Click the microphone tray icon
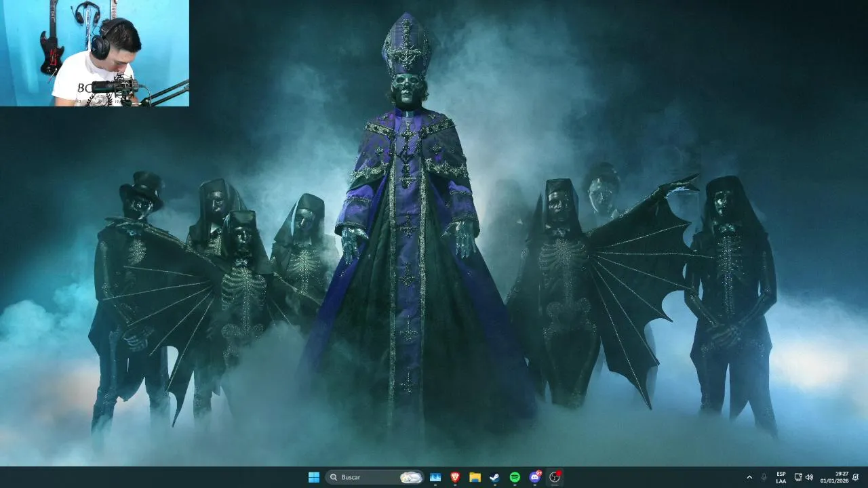This screenshot has height=488, width=868. tap(764, 477)
